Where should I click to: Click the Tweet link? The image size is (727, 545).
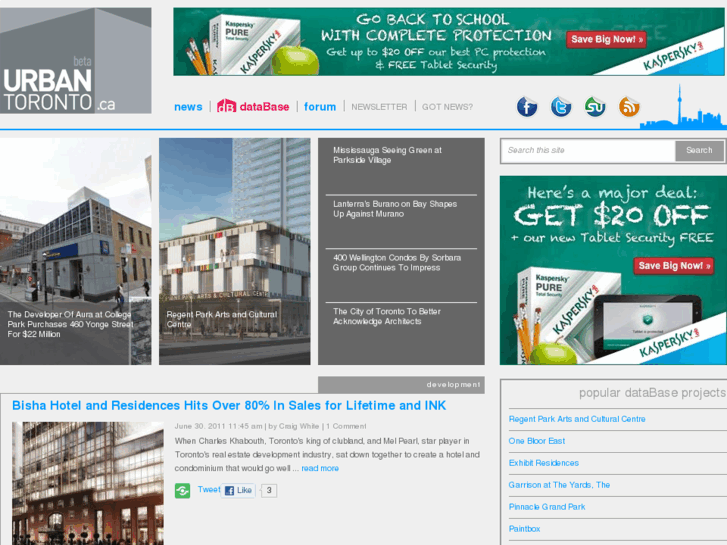(x=209, y=489)
